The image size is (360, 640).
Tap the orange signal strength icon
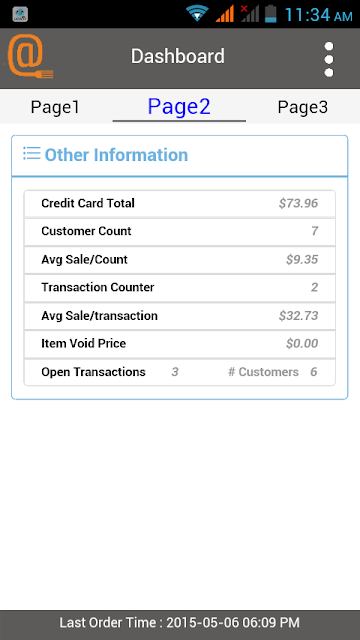click(x=224, y=14)
